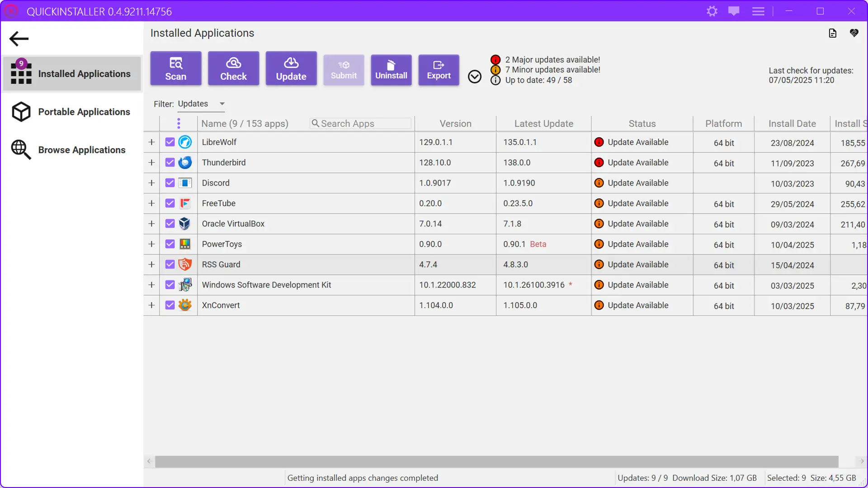Click the Export button
The image size is (868, 488).
tap(439, 70)
